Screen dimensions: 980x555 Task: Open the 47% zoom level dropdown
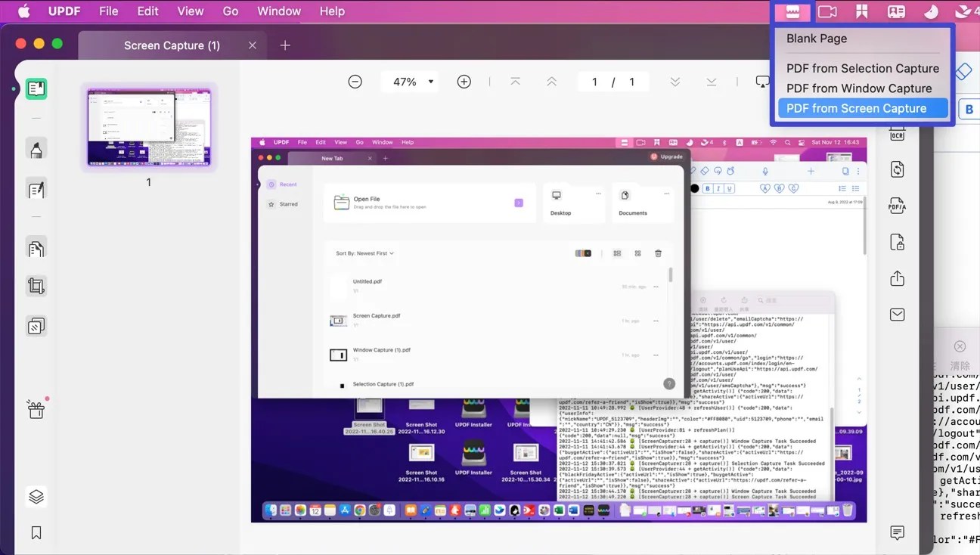(409, 81)
